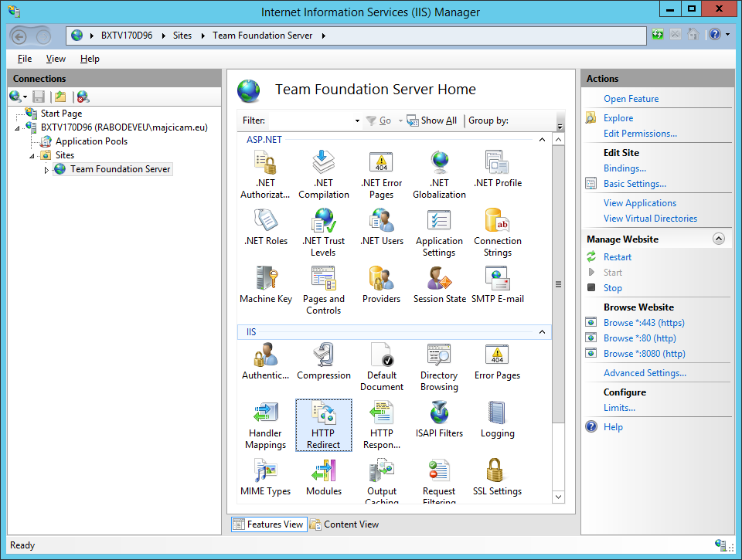This screenshot has width=742, height=560.
Task: Open ISAPI Filters feature
Action: tap(439, 419)
